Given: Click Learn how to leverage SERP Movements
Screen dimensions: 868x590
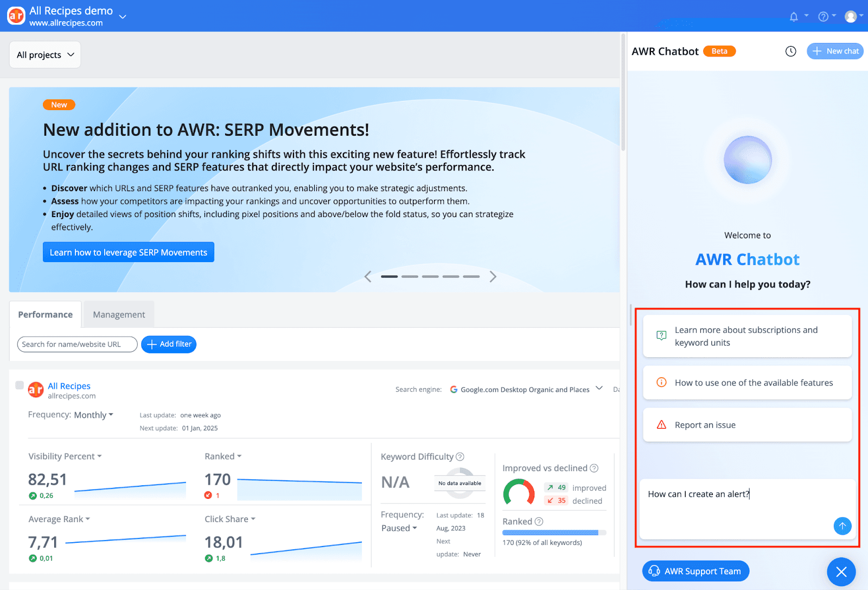Looking at the screenshot, I should [129, 252].
